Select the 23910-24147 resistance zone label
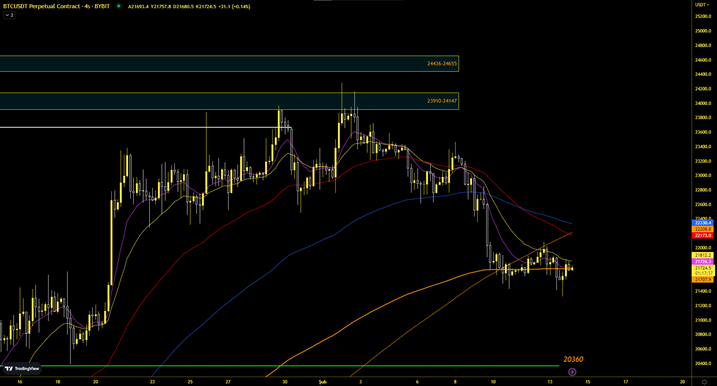Image resolution: width=717 pixels, height=386 pixels. [x=442, y=101]
